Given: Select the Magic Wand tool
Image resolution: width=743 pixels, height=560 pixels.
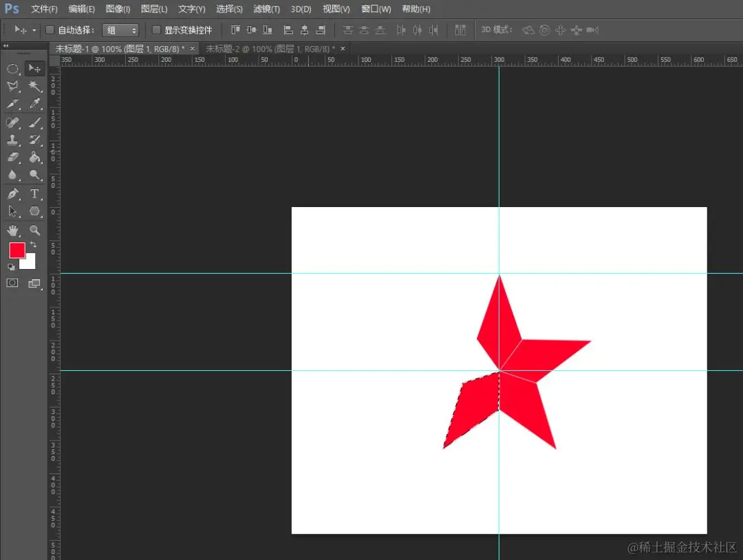Looking at the screenshot, I should pos(34,86).
